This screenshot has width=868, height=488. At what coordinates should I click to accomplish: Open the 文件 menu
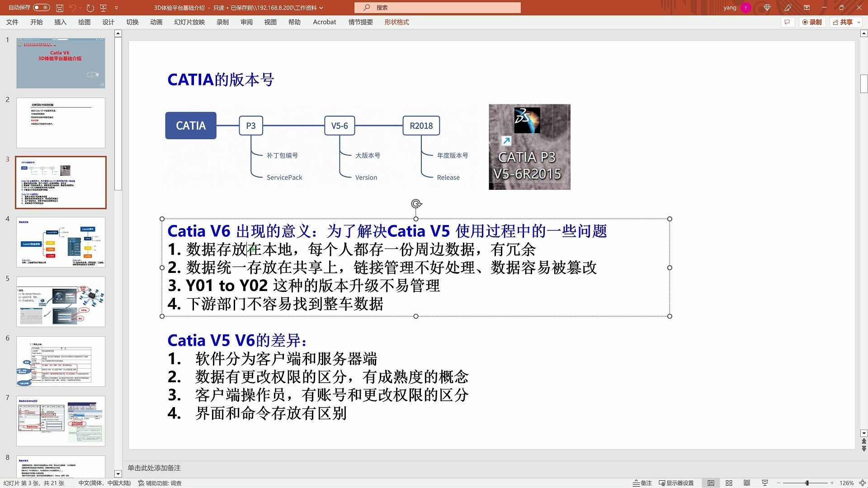(x=12, y=22)
